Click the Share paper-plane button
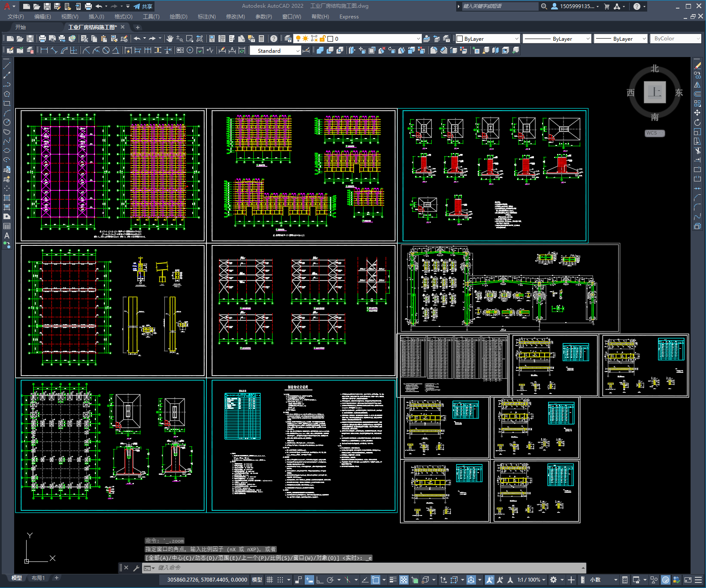Screen dimensions: 706x588 pos(143,6)
